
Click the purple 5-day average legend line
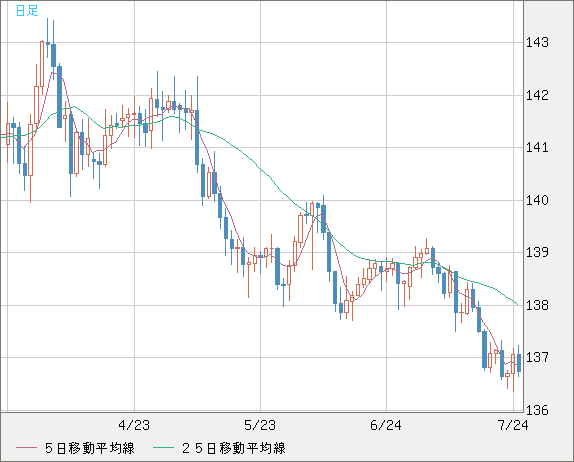[26, 448]
